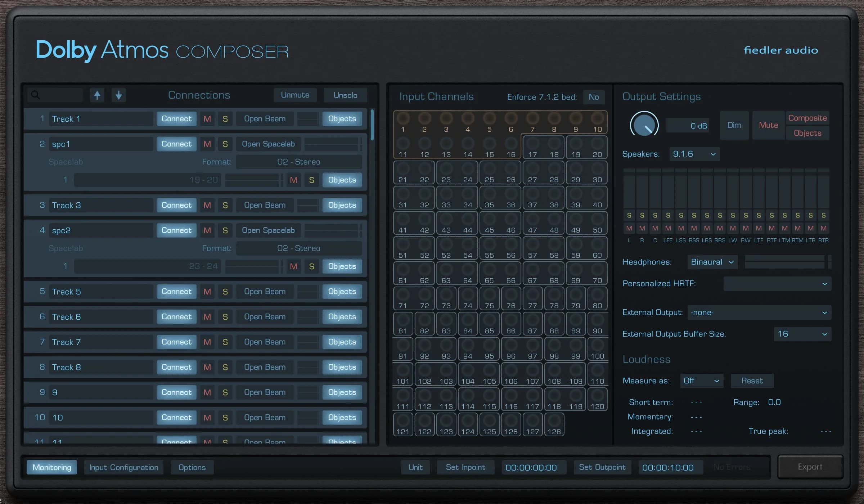Mute Track 1 with its M toggle

coord(207,118)
